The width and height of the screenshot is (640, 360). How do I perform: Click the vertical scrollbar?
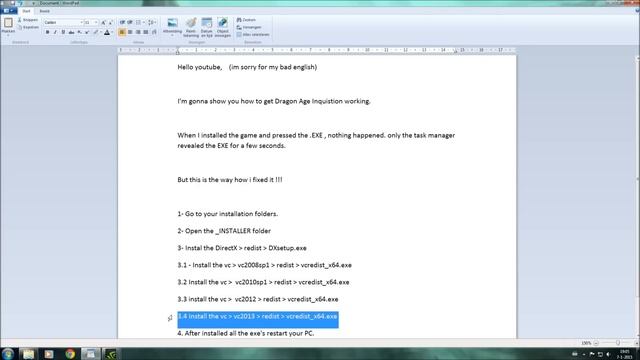[638, 196]
